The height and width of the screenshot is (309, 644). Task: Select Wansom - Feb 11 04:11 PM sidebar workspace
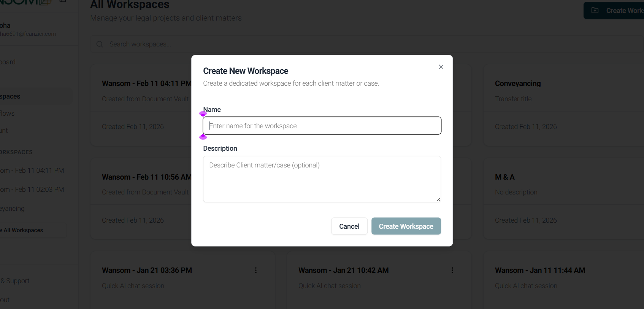(32, 170)
